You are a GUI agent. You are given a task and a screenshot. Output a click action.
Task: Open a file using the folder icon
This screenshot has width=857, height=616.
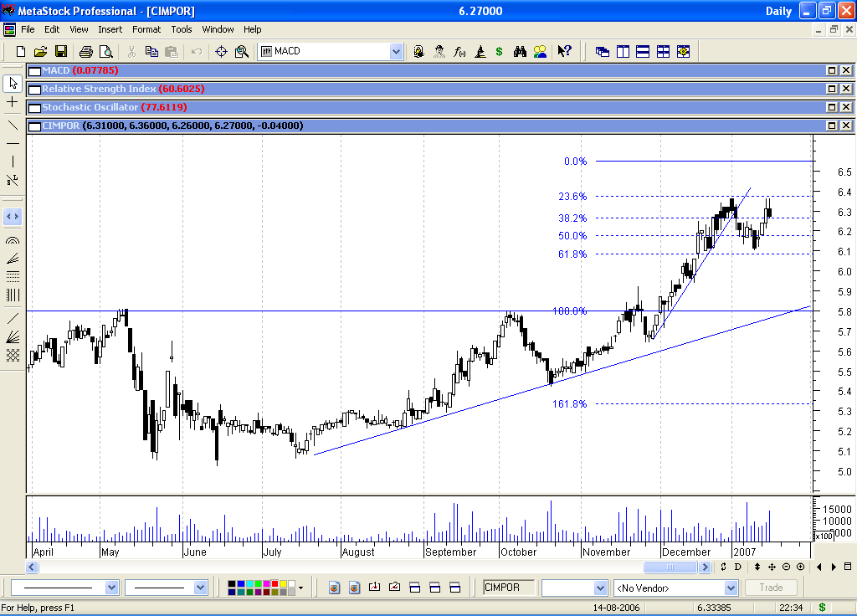click(40, 51)
